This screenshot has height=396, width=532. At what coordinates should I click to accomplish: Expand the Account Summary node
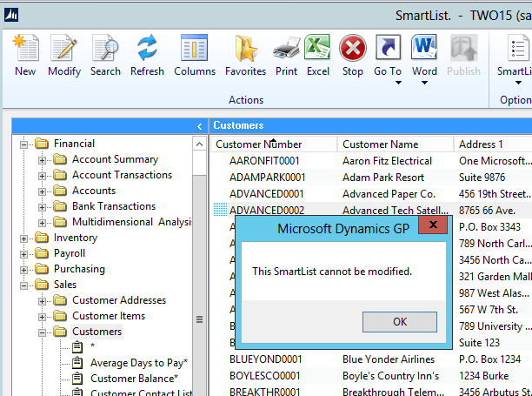tap(42, 160)
